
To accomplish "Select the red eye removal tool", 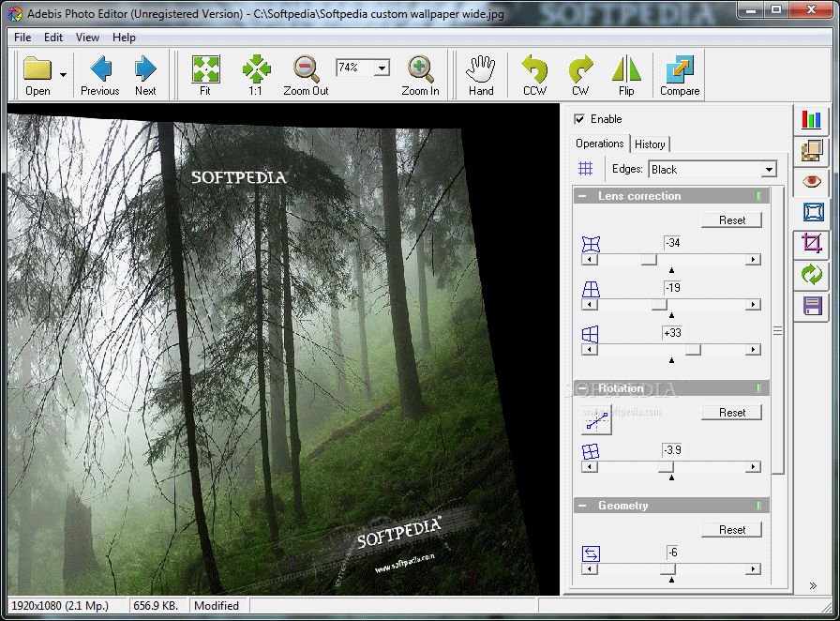I will [x=811, y=181].
